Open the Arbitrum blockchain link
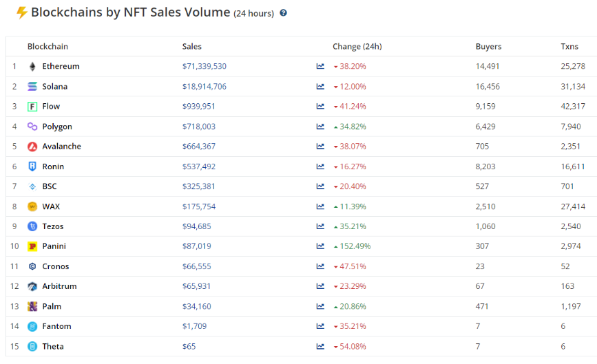This screenshot has height=364, width=597. coord(59,286)
